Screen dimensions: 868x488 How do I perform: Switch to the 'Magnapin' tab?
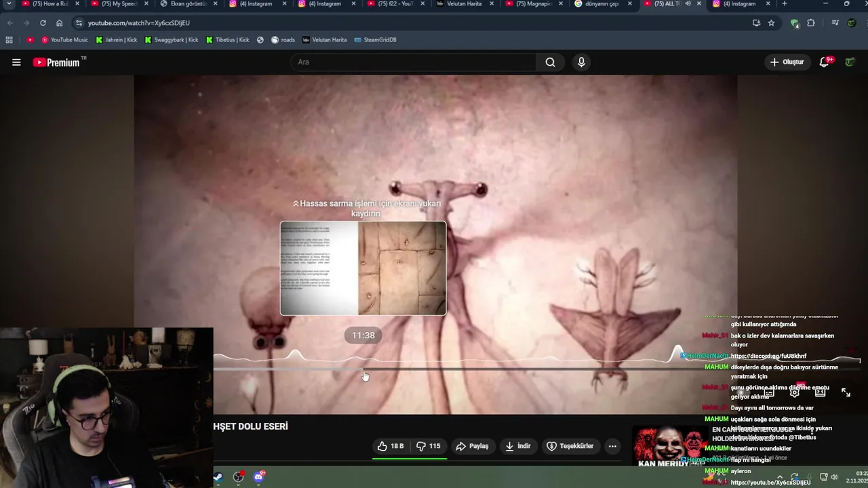pyautogui.click(x=534, y=4)
